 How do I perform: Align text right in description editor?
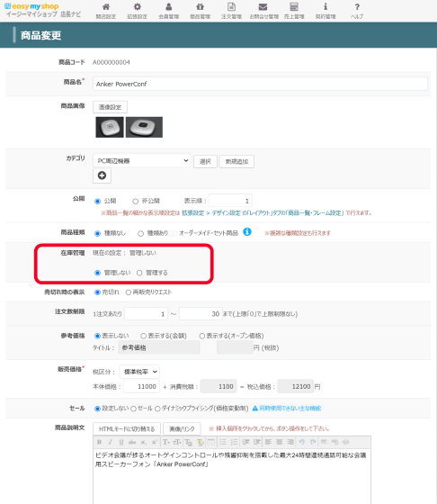290,442
